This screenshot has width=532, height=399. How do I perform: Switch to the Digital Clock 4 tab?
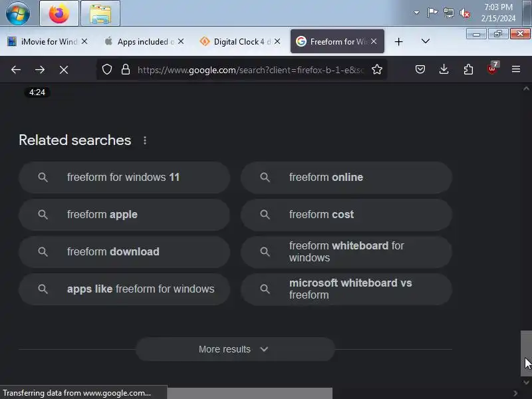pyautogui.click(x=240, y=42)
